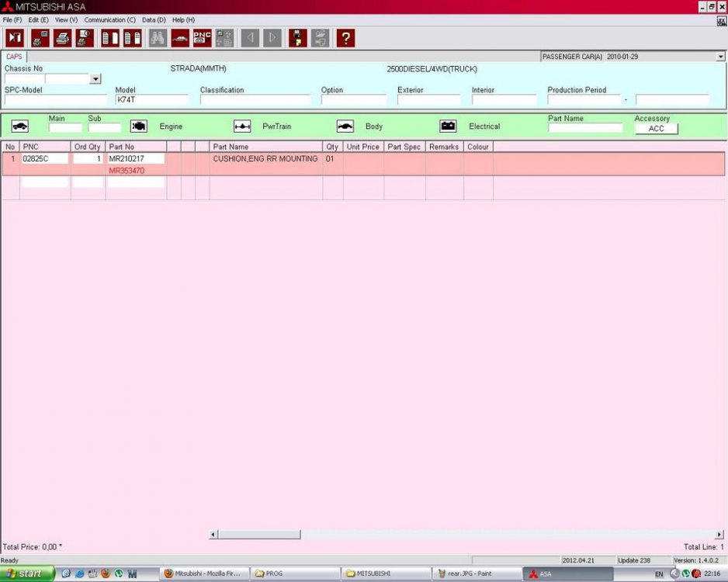
Task: Click the Part Name column header
Action: [x=265, y=147]
